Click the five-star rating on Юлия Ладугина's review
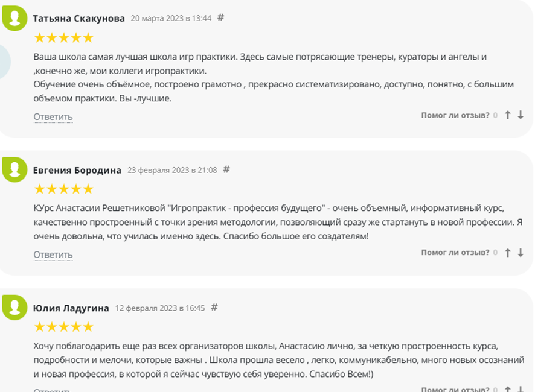535x392 pixels. tap(63, 327)
